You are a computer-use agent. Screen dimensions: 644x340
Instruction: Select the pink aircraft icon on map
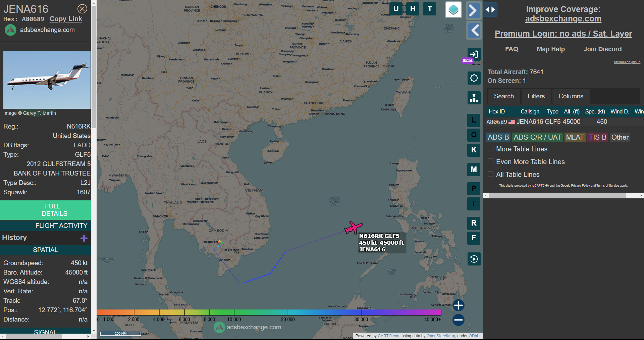(353, 228)
